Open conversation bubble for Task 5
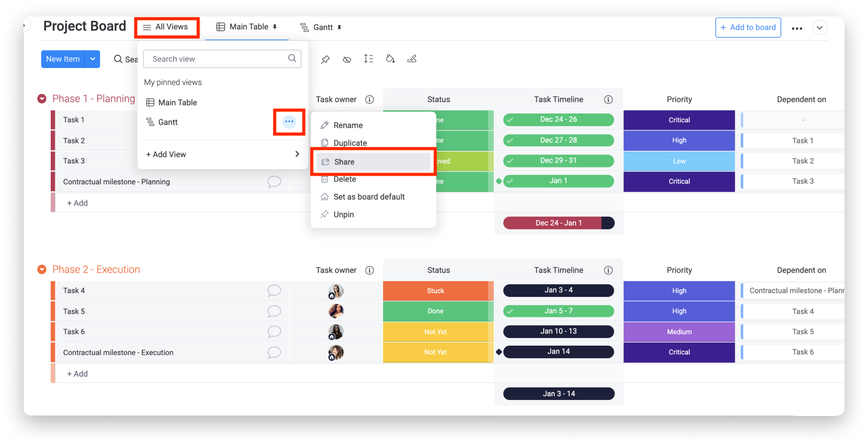This screenshot has height=446, width=868. click(274, 311)
